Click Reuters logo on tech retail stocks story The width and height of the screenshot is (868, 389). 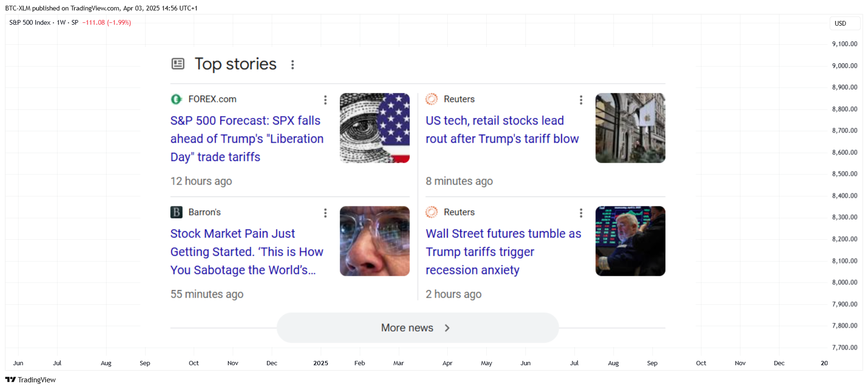coord(432,99)
